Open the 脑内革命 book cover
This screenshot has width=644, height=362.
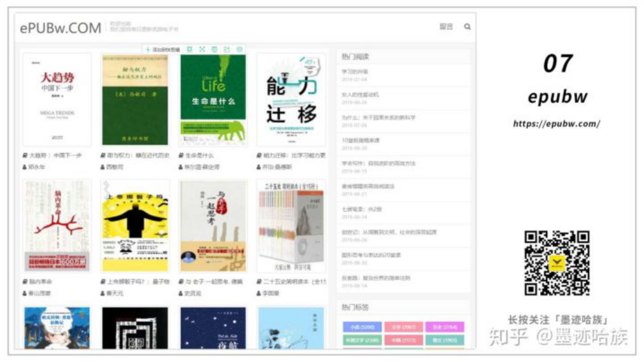57,226
